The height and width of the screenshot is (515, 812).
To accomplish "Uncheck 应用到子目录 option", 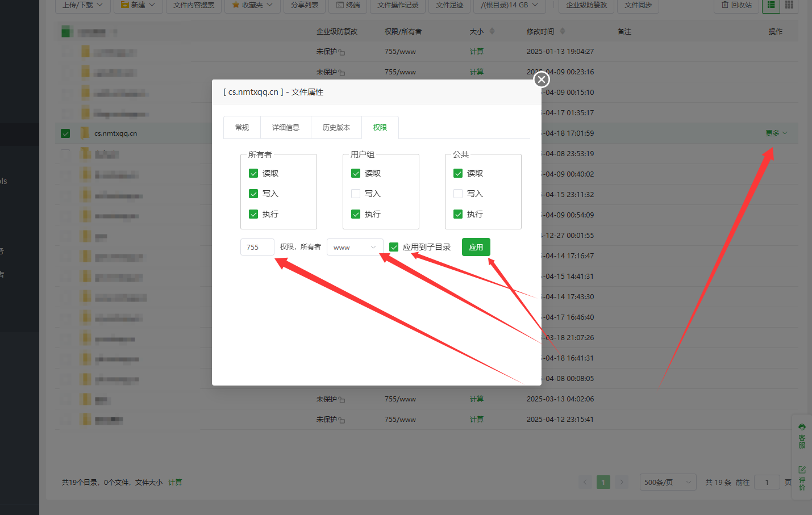I will point(394,247).
